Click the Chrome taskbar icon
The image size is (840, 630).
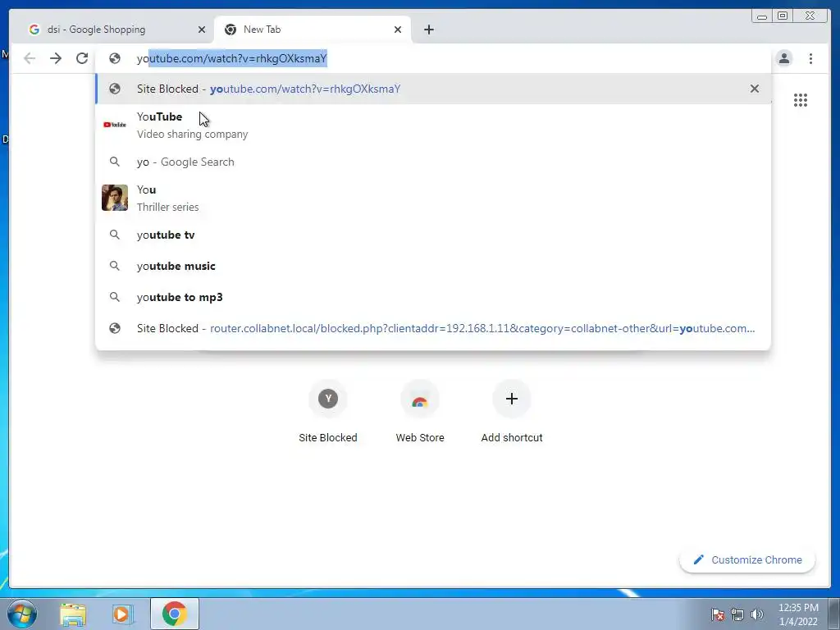coord(175,614)
